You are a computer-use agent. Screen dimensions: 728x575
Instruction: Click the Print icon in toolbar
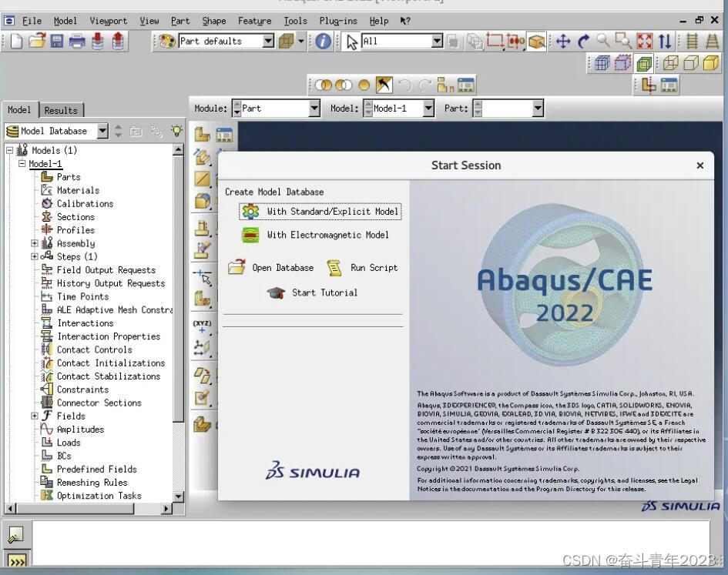(77, 42)
